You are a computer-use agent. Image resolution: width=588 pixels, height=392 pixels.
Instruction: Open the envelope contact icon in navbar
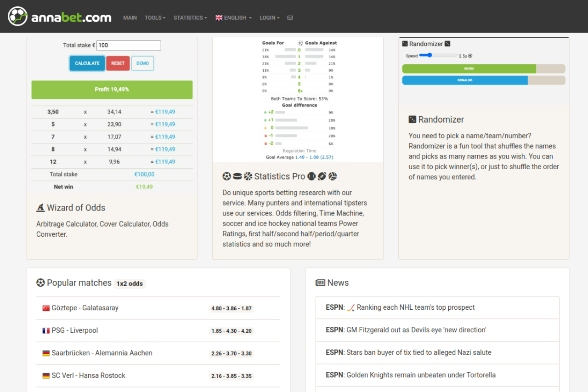click(x=290, y=18)
